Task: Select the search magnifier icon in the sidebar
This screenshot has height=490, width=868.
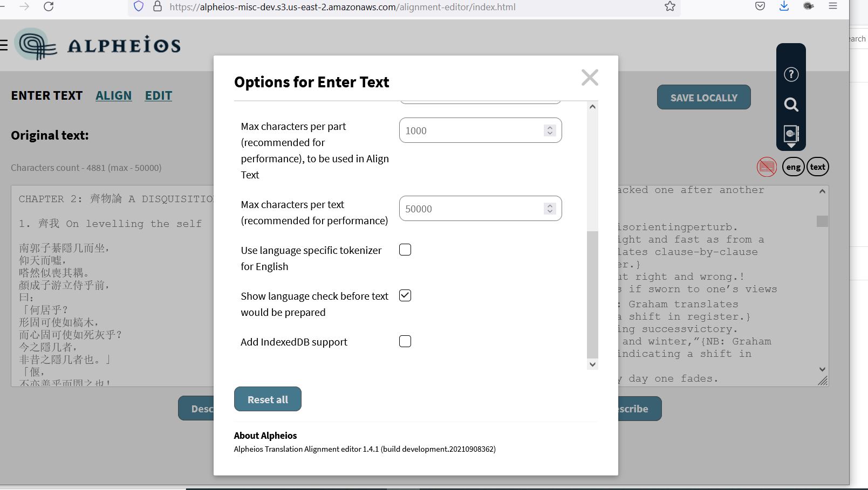Action: pyautogui.click(x=791, y=105)
